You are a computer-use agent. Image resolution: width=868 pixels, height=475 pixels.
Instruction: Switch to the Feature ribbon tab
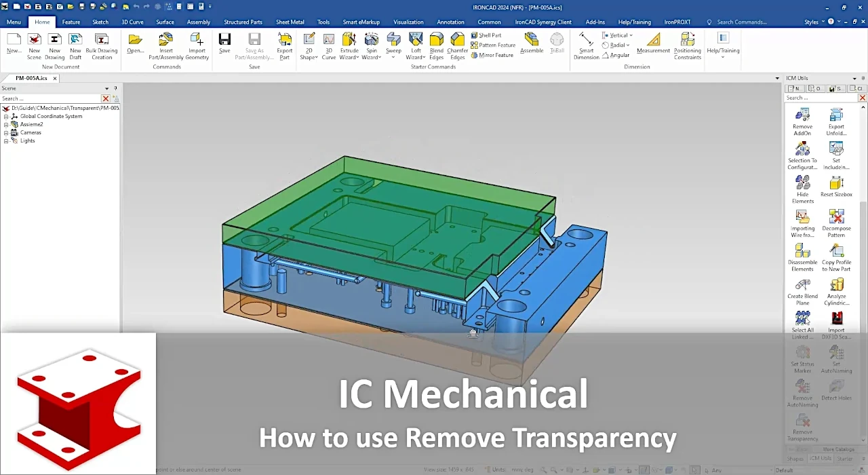tap(71, 22)
